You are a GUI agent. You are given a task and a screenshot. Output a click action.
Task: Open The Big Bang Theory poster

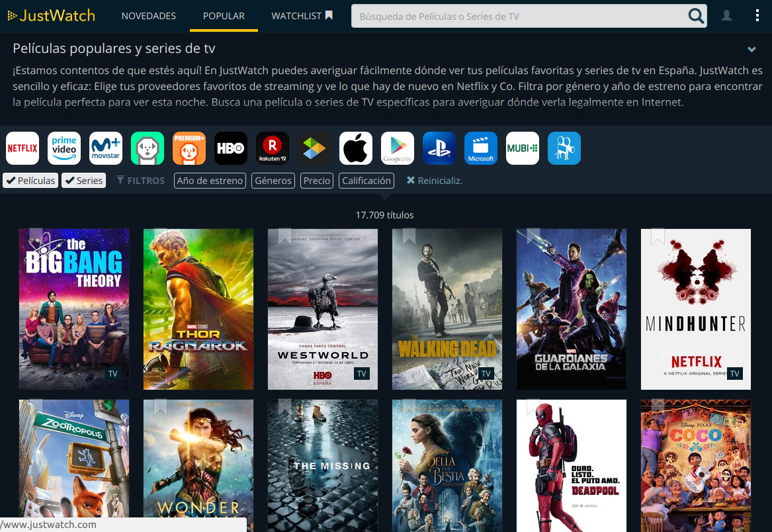[74, 310]
